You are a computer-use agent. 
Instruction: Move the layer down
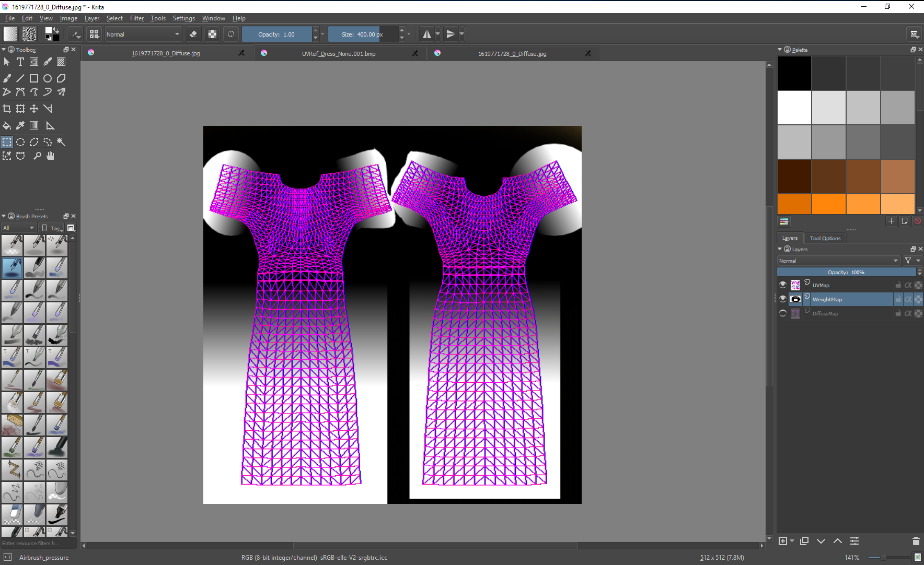pos(821,541)
